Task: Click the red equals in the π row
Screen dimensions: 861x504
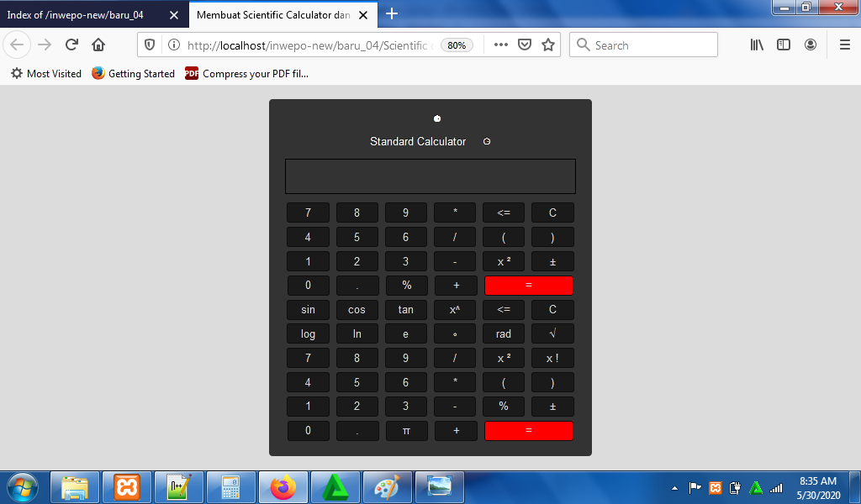Action: [x=529, y=431]
